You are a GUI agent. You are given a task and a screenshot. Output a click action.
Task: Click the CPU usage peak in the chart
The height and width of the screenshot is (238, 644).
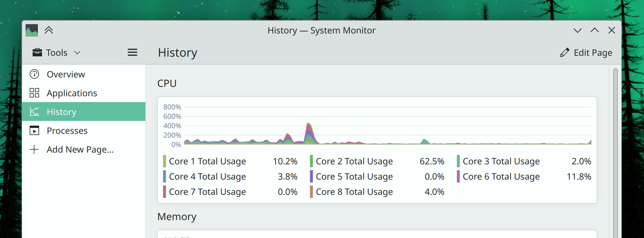click(308, 125)
